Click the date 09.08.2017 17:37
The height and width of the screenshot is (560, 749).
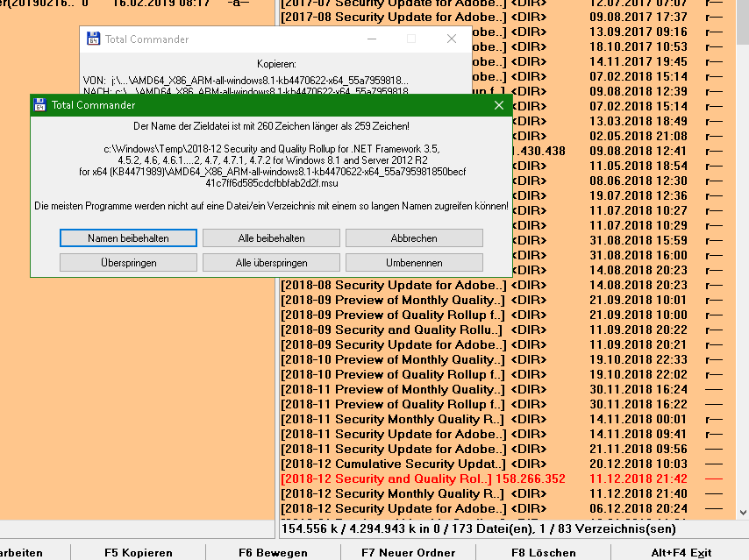click(x=638, y=17)
